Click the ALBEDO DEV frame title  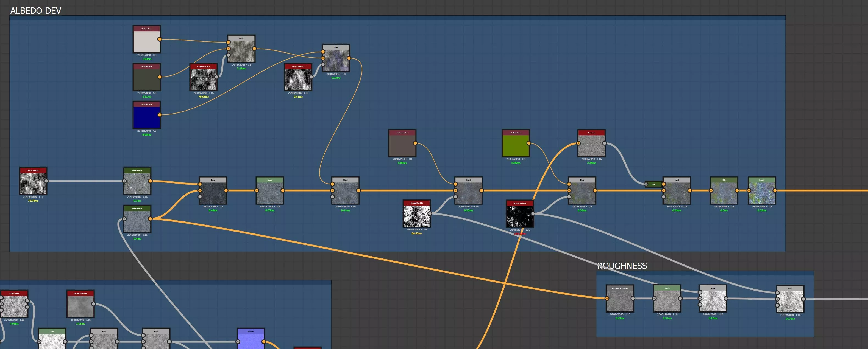36,11
